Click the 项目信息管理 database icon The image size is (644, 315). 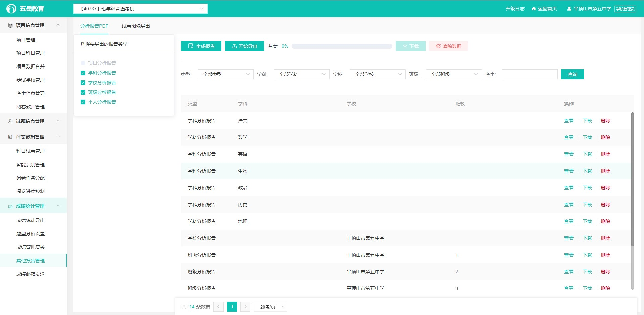10,25
